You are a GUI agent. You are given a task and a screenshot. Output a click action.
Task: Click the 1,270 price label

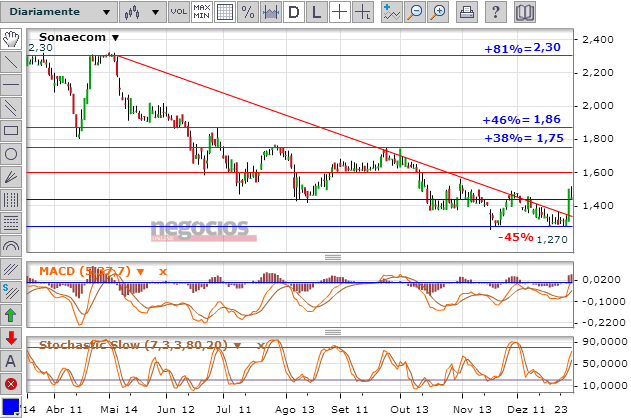552,240
